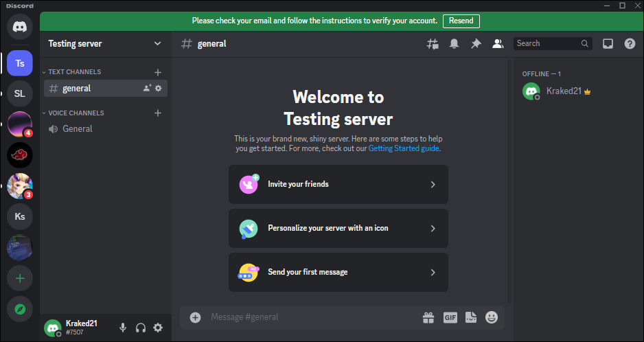Join the General voice channel

77,128
